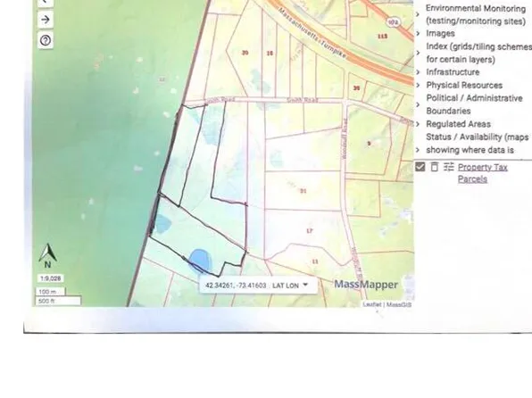Expand the Environmental Monitoring folder chevron
Screen dimensions: 532x398
coord(418,14)
